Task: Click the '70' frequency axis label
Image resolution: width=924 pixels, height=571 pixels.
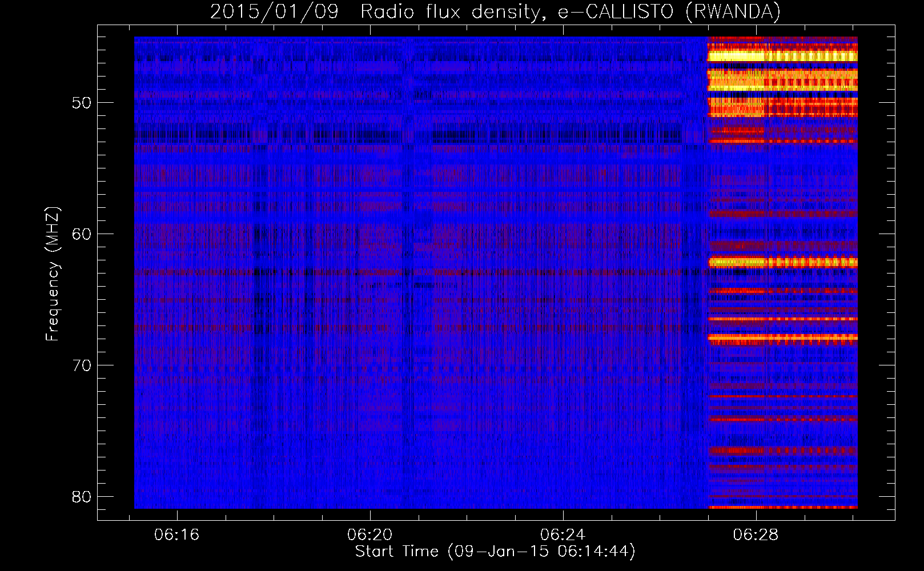Action: coord(82,365)
